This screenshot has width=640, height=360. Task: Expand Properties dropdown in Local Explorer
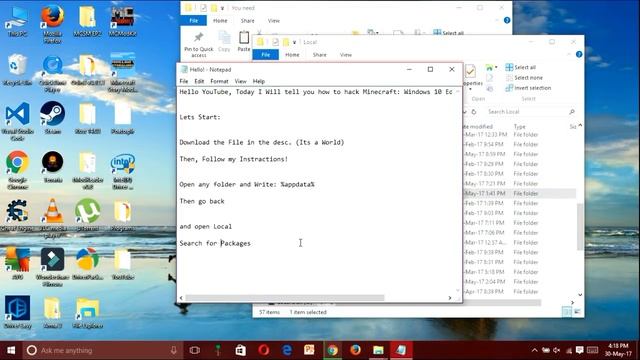471,88
